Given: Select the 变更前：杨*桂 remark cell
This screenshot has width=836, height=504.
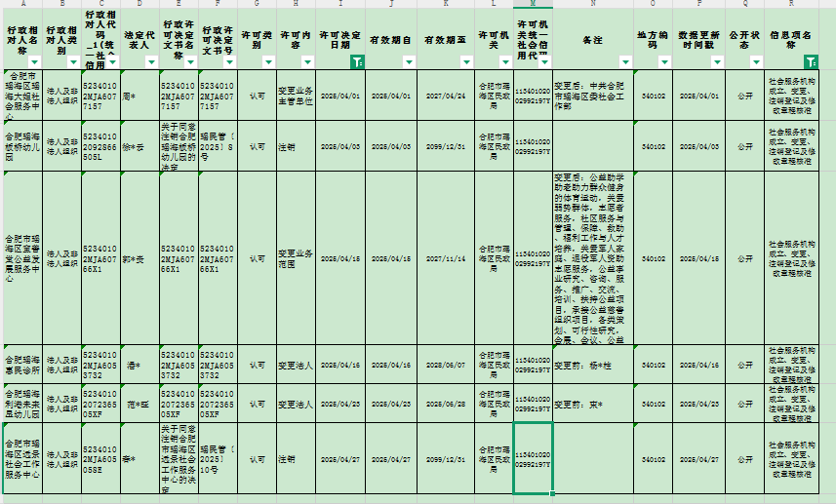Looking at the screenshot, I should [593, 365].
